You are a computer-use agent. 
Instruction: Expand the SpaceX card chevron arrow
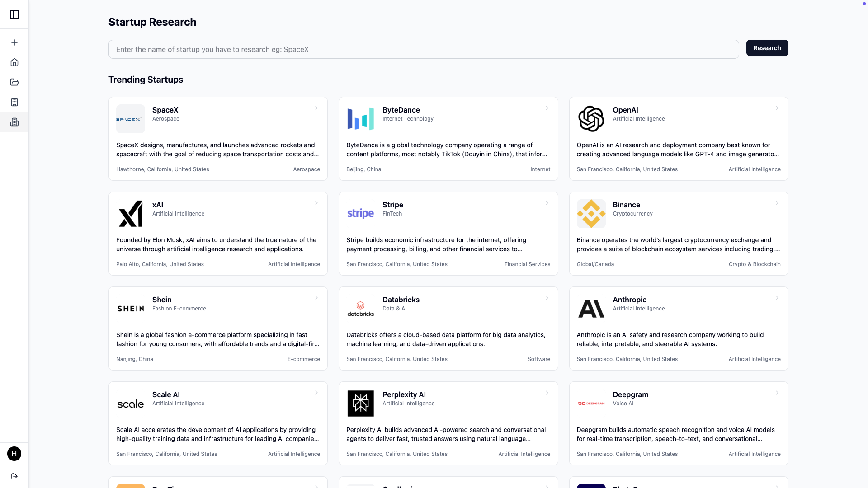tap(316, 108)
